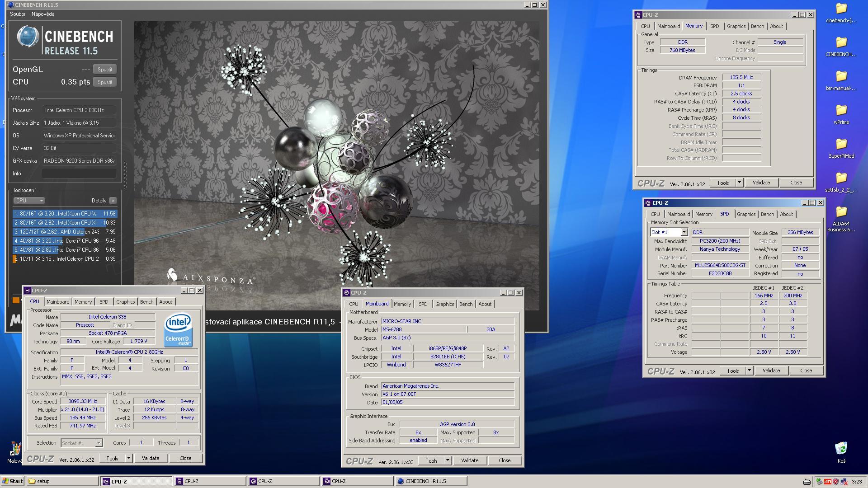Click the taskbar clock showing 3:23

pos(856,482)
